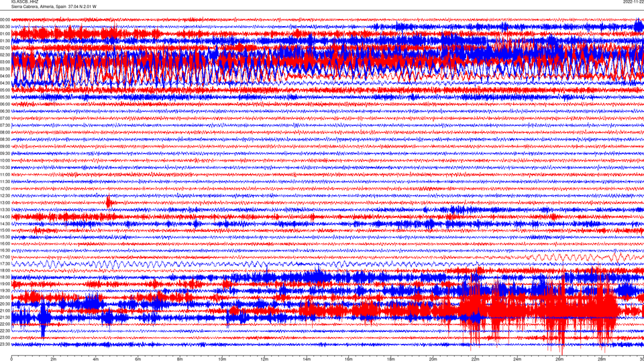Screen dimensions: 644x362
Task: Select the 14:00 trace time label
Action: (5, 217)
